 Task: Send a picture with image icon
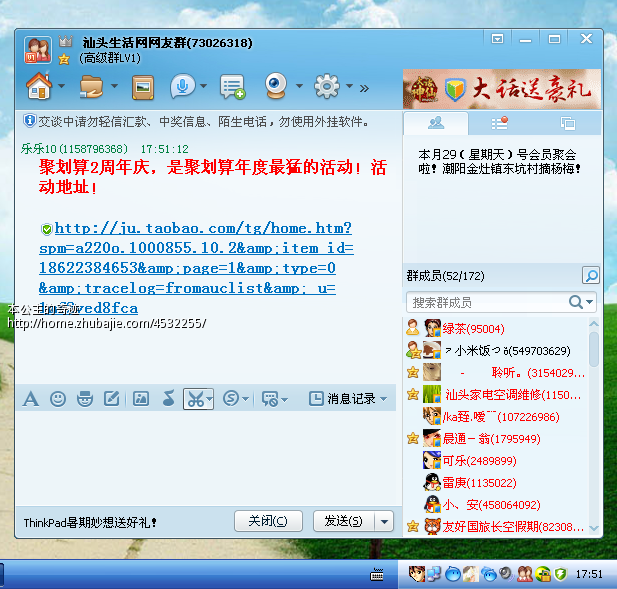click(140, 399)
